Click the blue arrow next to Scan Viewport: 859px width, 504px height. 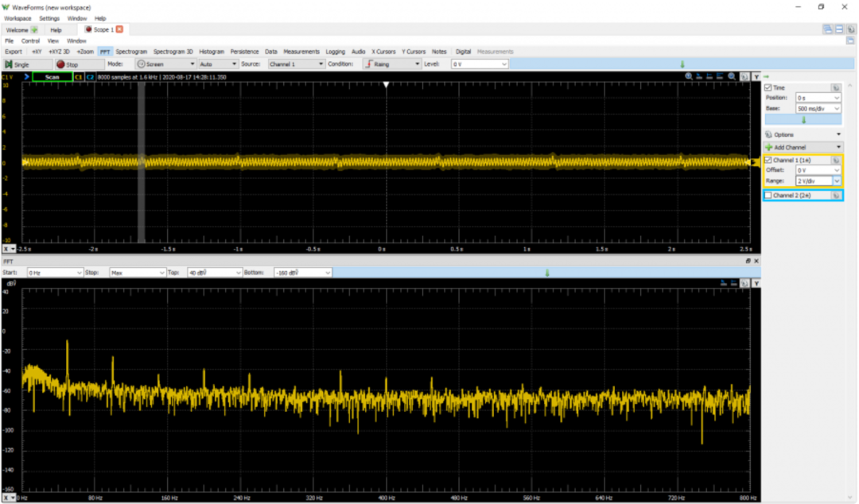(x=25, y=76)
